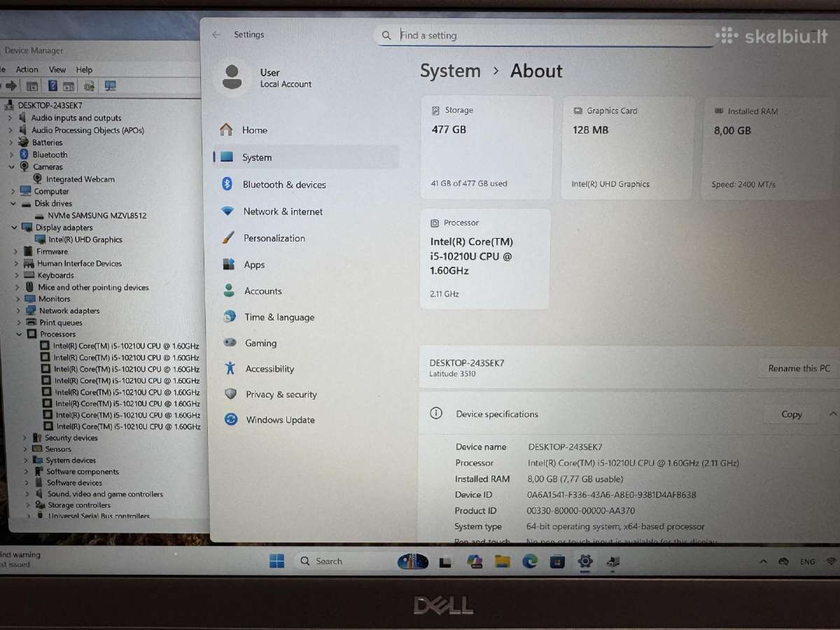Click the Help icon in Device Manager toolbar
The width and height of the screenshot is (840, 630).
pyautogui.click(x=52, y=86)
